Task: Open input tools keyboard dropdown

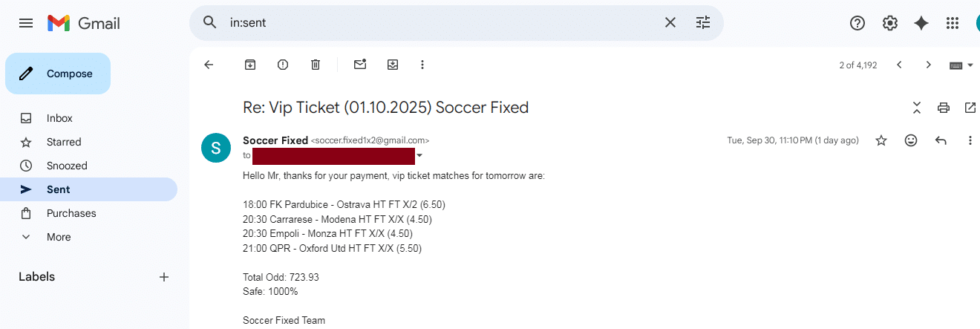Action: click(961, 65)
